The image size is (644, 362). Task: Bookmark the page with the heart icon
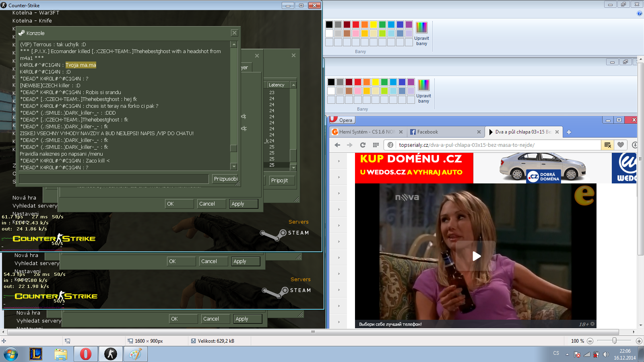tap(621, 145)
